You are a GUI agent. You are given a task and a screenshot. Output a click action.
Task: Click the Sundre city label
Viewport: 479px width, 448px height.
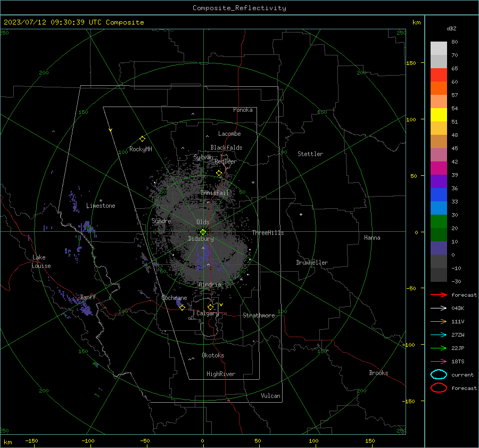(x=161, y=221)
